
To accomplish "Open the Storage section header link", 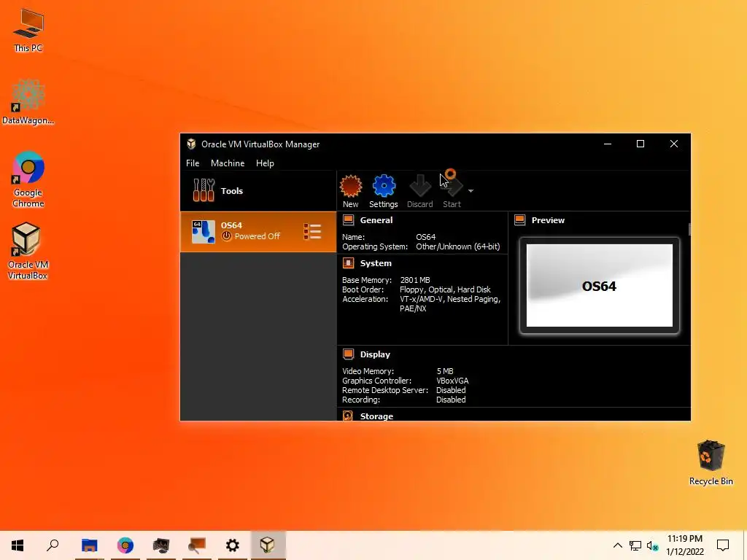I will [x=377, y=416].
